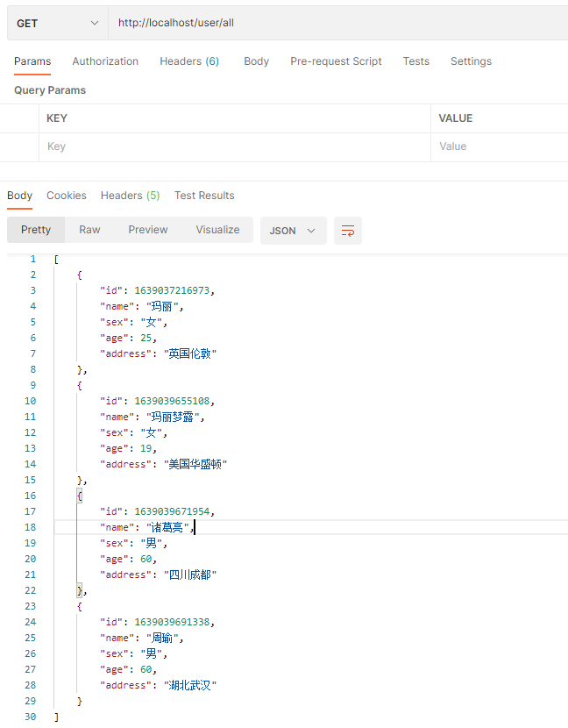Open the request Headers (6) tab
The width and height of the screenshot is (568, 728).
(189, 61)
